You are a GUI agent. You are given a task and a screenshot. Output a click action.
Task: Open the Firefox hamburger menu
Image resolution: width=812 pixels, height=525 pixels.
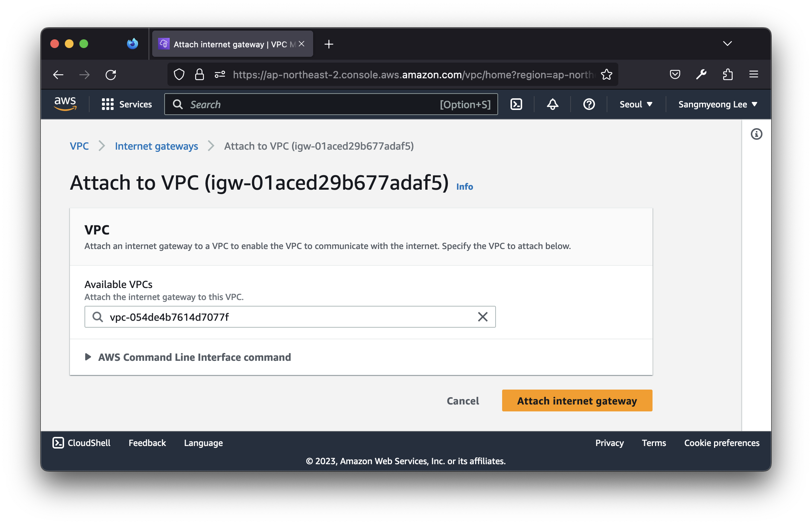coord(753,75)
